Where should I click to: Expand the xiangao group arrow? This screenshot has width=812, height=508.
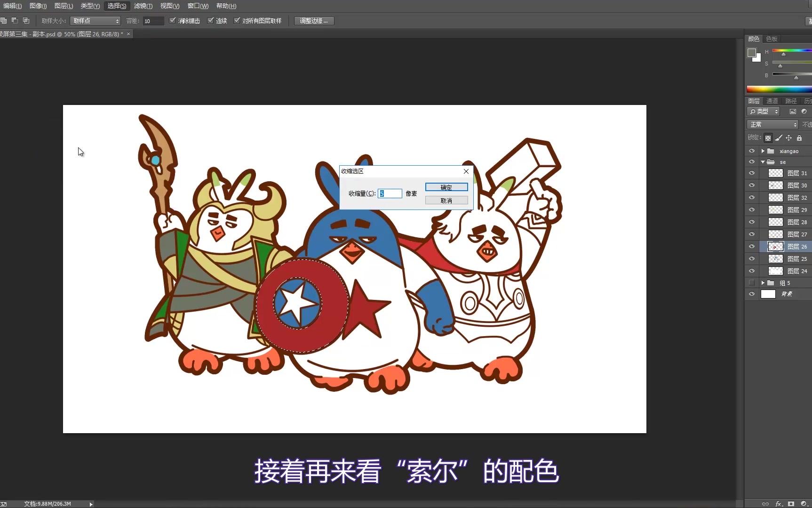763,151
